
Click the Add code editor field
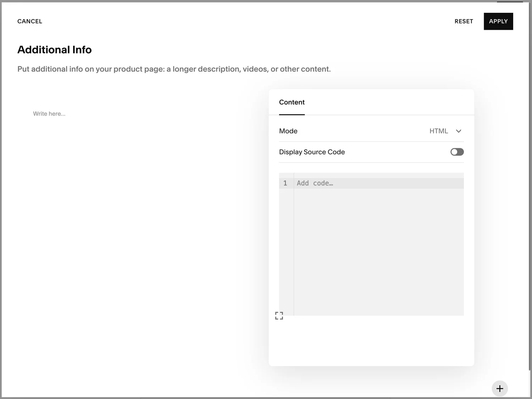(355, 183)
